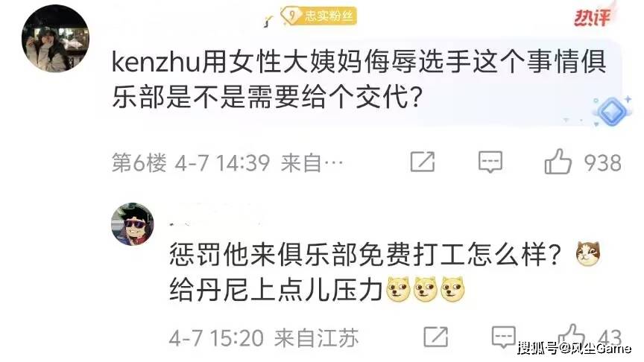Tap the first doge emoji after 压力
The image size is (644, 362).
coord(399,289)
